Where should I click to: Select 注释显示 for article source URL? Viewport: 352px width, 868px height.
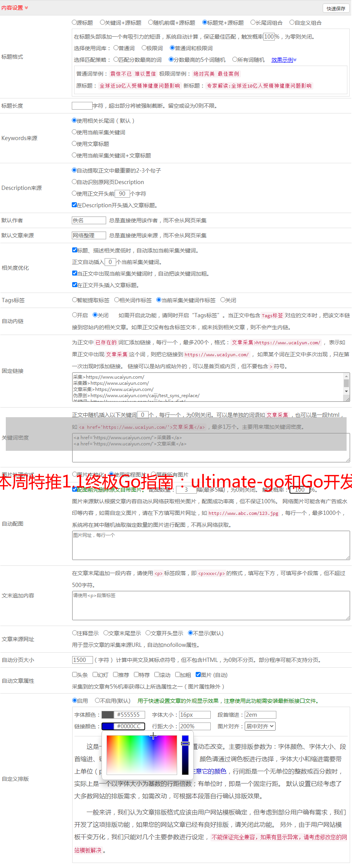[x=74, y=633]
